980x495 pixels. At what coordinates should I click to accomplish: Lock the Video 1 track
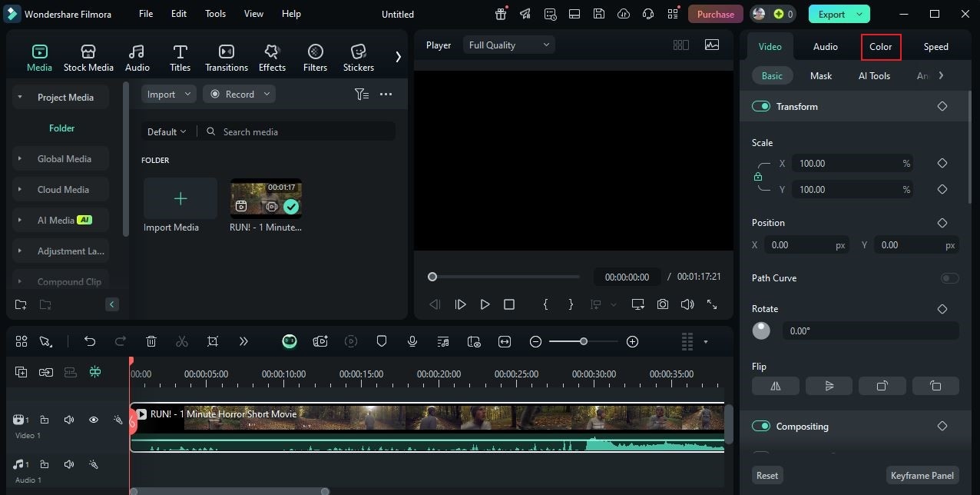tap(45, 420)
